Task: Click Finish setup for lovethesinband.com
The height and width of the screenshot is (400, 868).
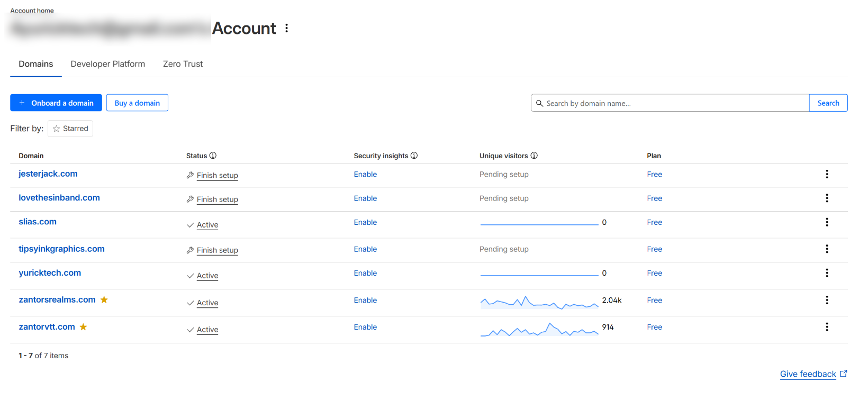Action: [x=217, y=199]
